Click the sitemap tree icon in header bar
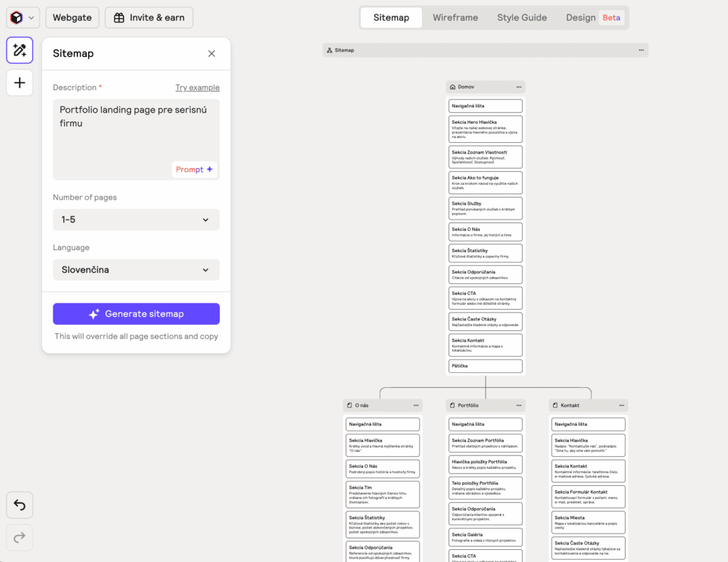 (329, 50)
